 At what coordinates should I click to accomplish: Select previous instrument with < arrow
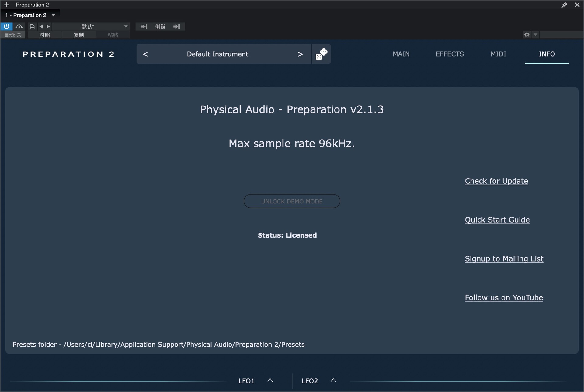tap(145, 54)
